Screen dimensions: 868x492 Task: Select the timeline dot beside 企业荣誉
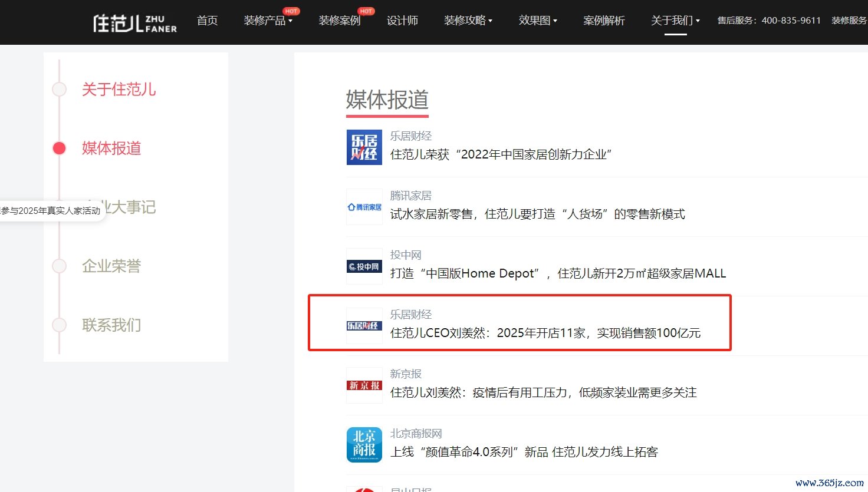click(60, 266)
